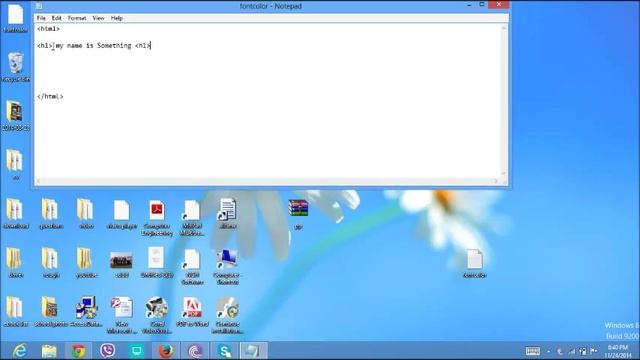Click the words "my name is Something"
640x360 pixels.
(x=93, y=46)
